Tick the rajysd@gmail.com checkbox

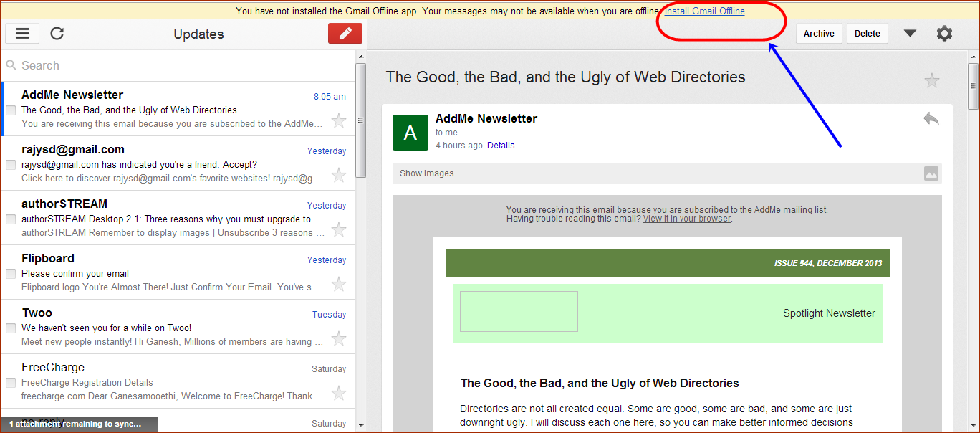click(x=11, y=165)
